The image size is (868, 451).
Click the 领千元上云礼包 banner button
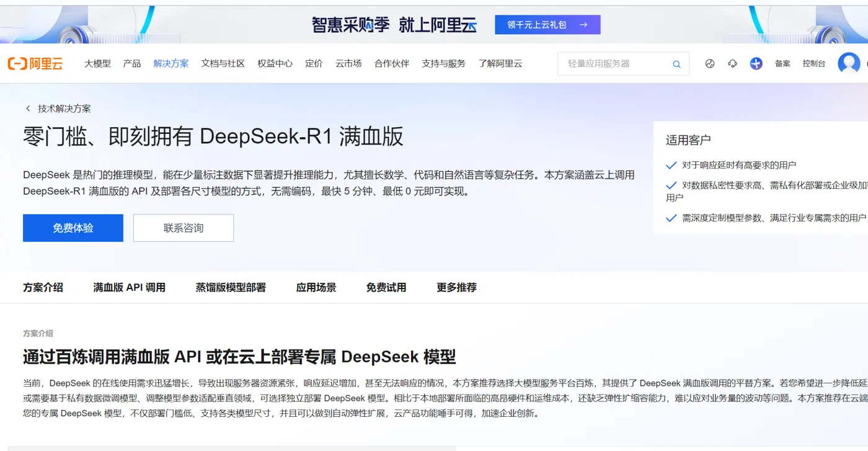(x=547, y=25)
